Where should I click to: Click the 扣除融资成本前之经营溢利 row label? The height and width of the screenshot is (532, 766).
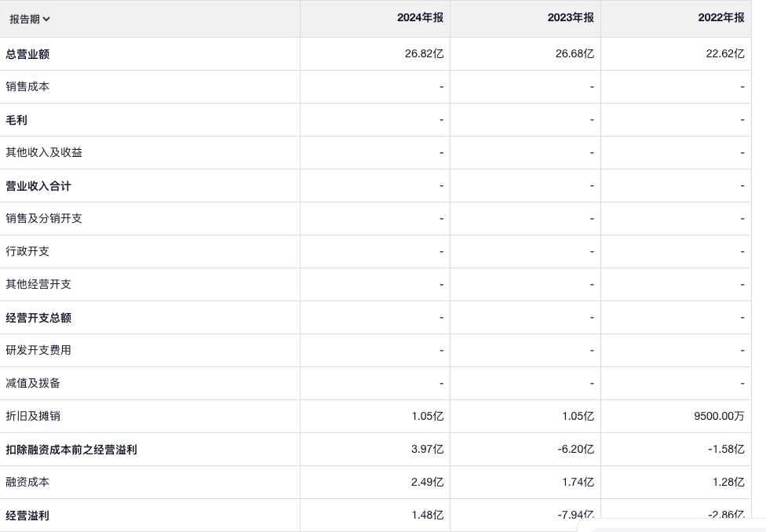(x=71, y=450)
